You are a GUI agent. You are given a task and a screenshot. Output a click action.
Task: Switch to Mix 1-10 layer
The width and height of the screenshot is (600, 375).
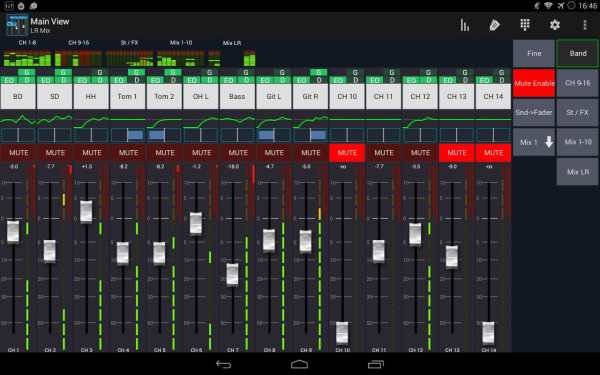tap(577, 142)
